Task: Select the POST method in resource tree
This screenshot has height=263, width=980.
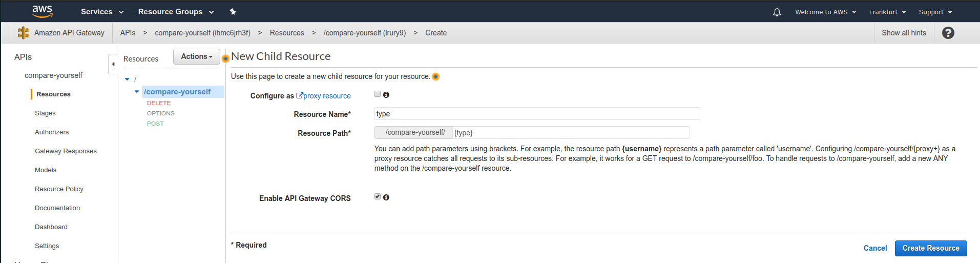Action: pyautogui.click(x=155, y=124)
